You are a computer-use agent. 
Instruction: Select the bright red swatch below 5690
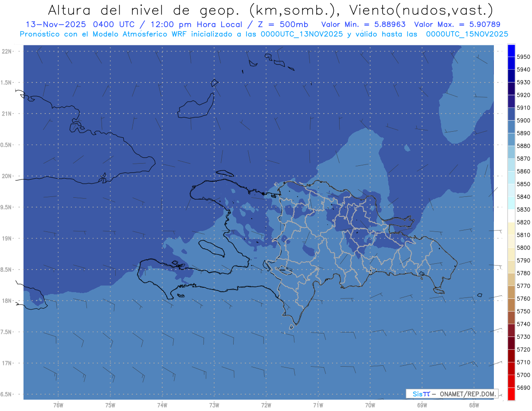pyautogui.click(x=511, y=394)
